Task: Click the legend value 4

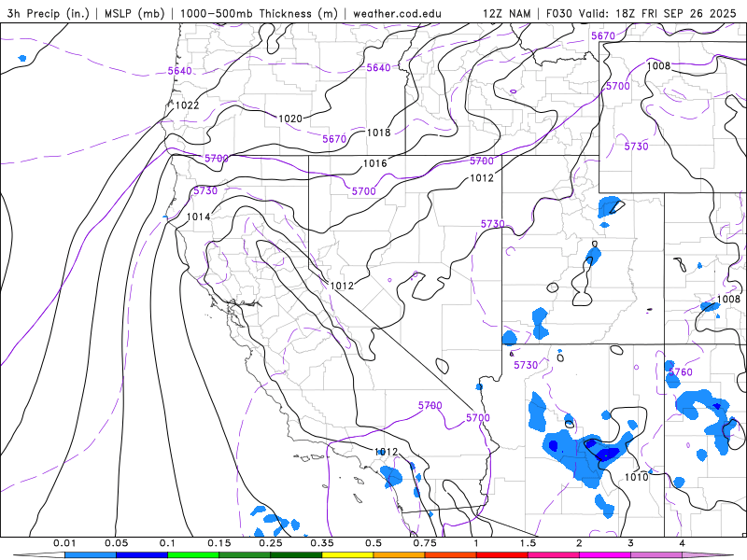Action: [x=683, y=543]
